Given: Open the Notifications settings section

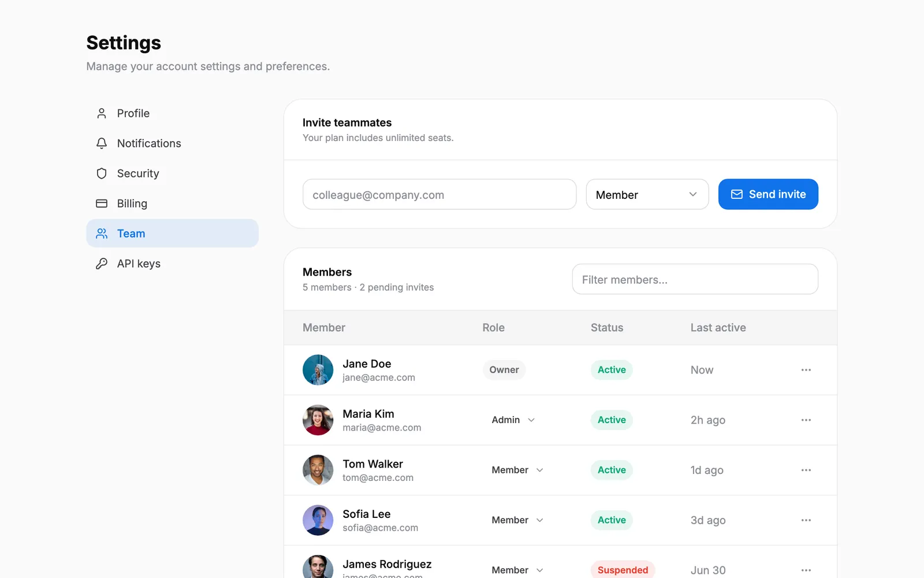Looking at the screenshot, I should [x=172, y=143].
